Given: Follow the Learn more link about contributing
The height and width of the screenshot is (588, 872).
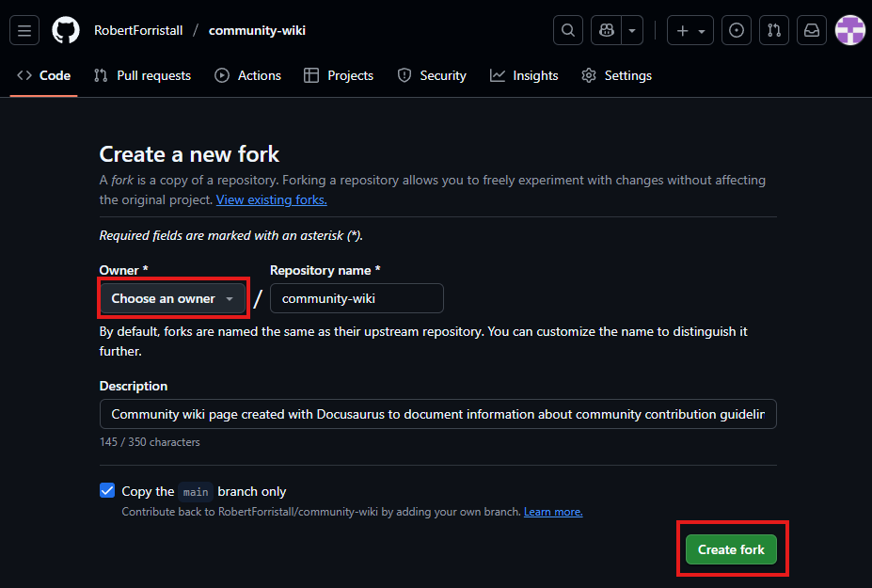Looking at the screenshot, I should (552, 511).
